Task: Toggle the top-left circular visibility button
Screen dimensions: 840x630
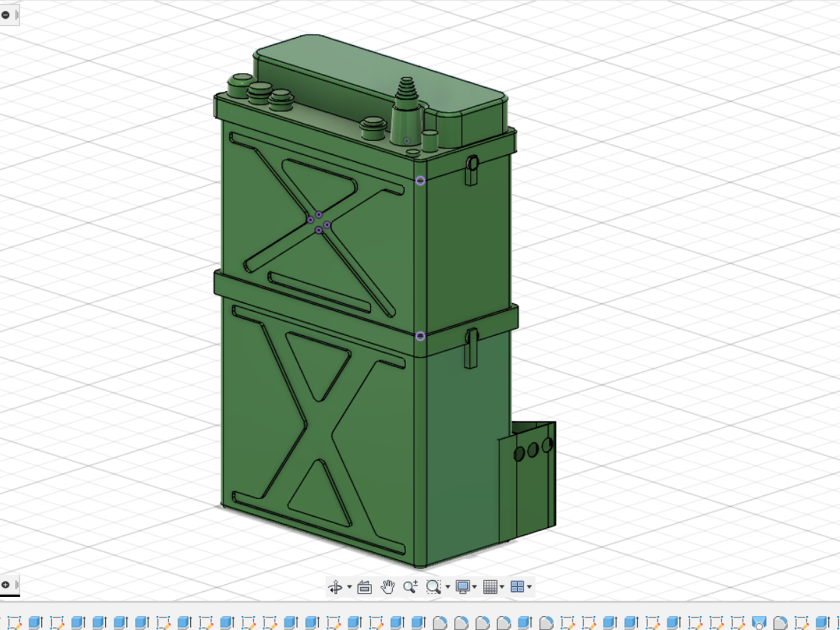Action: click(x=6, y=15)
